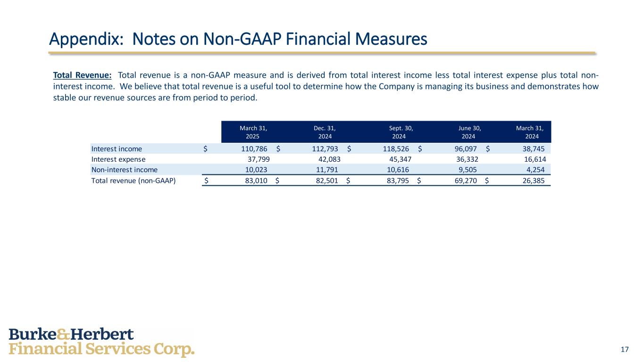The image size is (644, 362).
Task: Click the slide title heading
Action: coord(238,39)
